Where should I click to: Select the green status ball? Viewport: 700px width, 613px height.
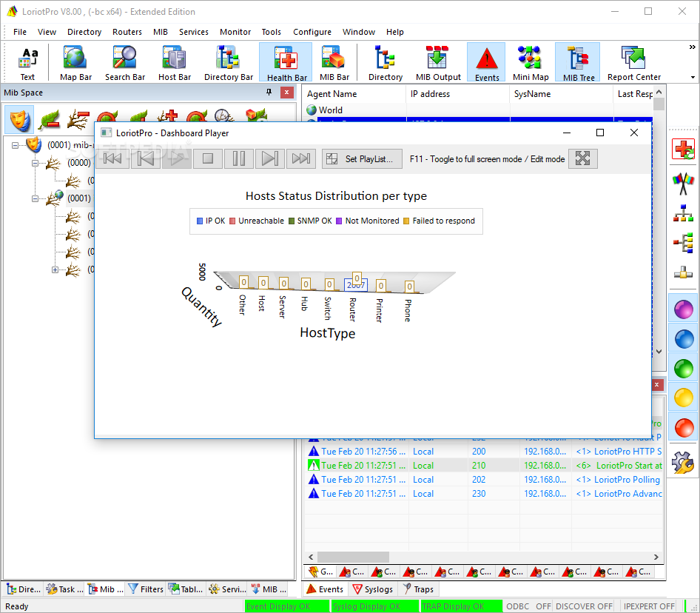pos(683,369)
